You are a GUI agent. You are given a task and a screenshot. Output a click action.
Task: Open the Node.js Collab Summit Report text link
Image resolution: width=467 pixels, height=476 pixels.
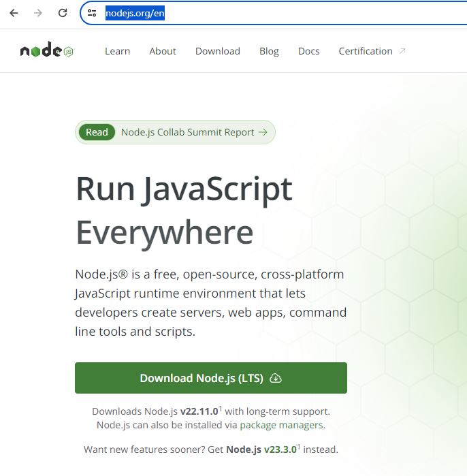click(x=187, y=133)
